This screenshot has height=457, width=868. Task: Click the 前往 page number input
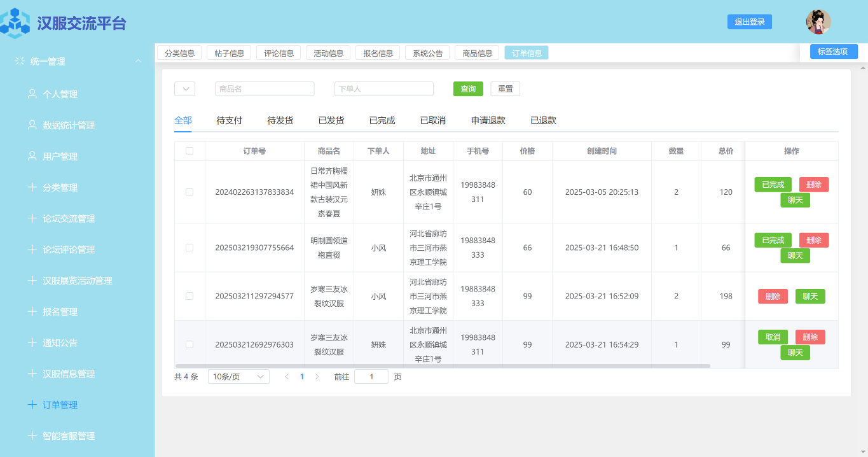click(x=371, y=377)
